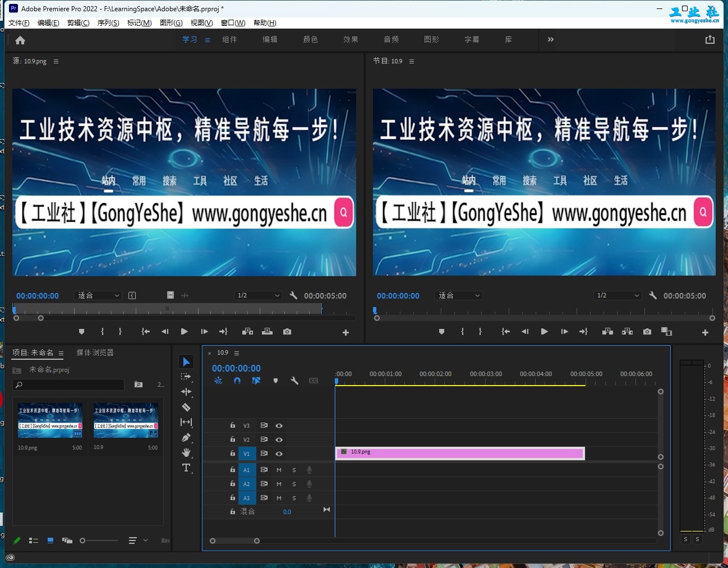The image size is (728, 568).
Task: Add marker in timeline panel
Action: pos(275,381)
